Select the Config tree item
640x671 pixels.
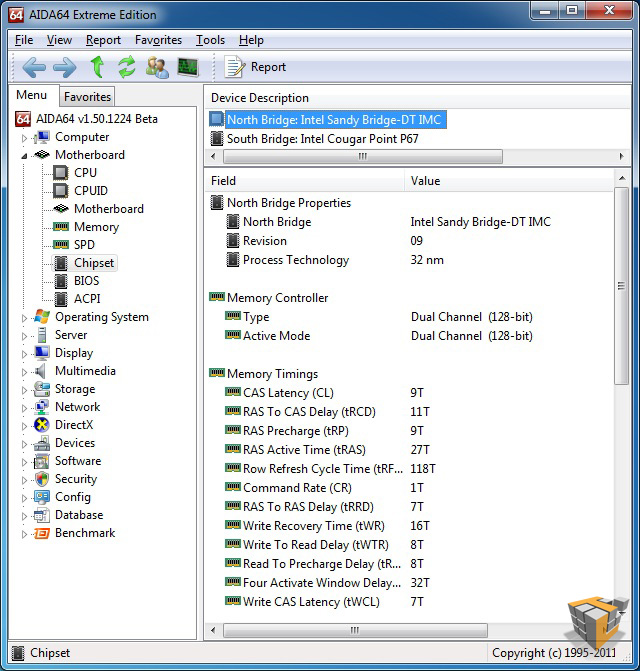pyautogui.click(x=73, y=497)
